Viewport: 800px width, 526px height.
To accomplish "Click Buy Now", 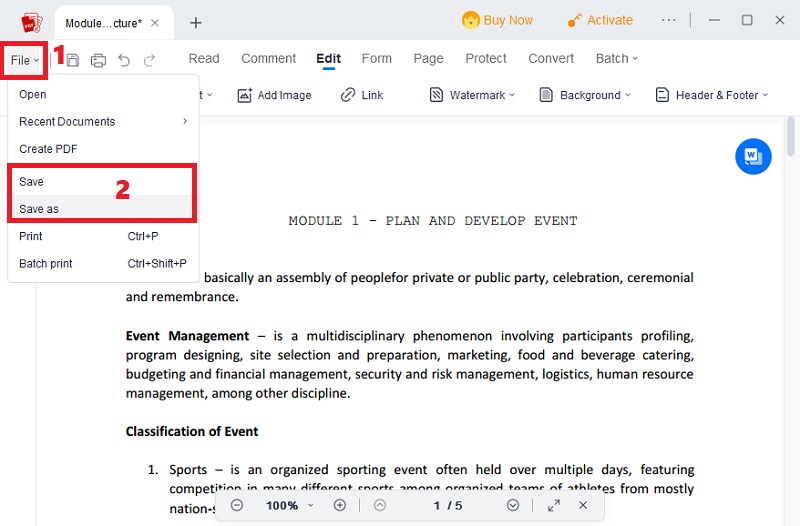I will click(x=497, y=20).
